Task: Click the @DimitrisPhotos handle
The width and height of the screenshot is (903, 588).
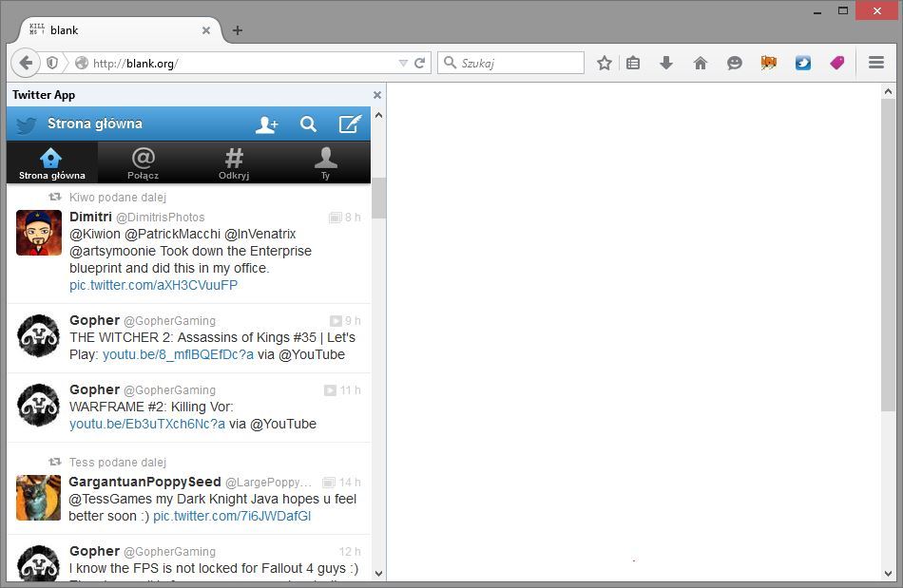Action: coord(161,218)
